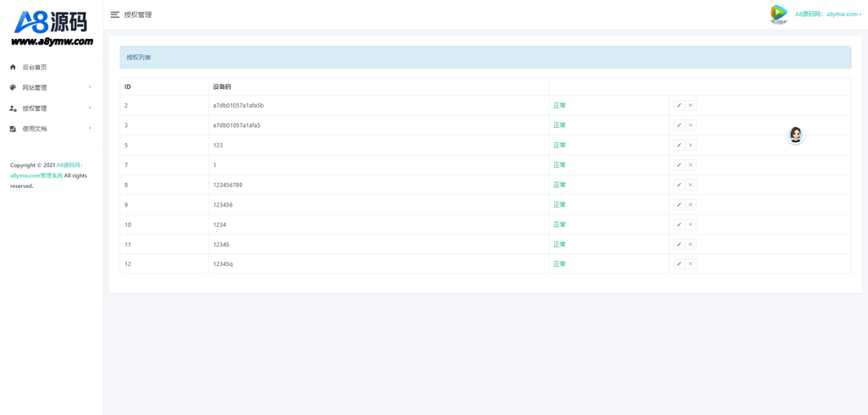Delete the row with device code 12345q
This screenshot has width=868, height=415.
(690, 264)
